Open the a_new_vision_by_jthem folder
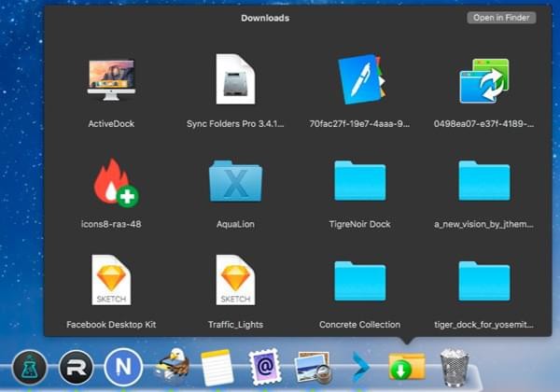The width and height of the screenshot is (560, 392). (483, 181)
